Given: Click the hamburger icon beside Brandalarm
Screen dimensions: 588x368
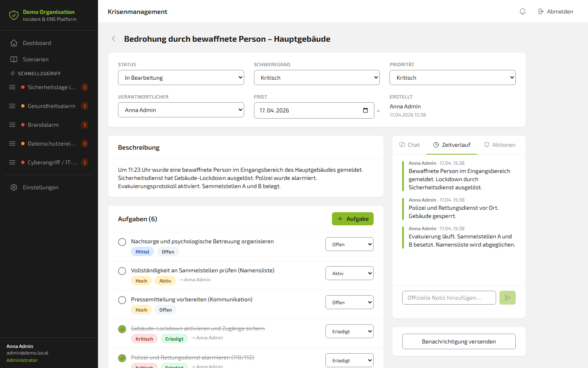Looking at the screenshot, I should (12, 125).
